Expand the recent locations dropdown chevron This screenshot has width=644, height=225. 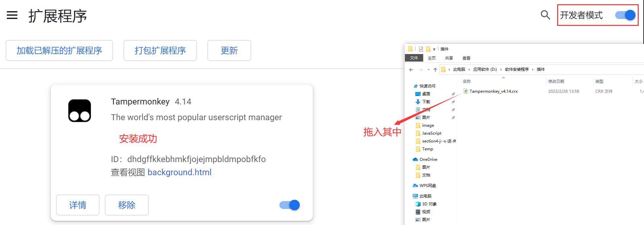click(428, 69)
